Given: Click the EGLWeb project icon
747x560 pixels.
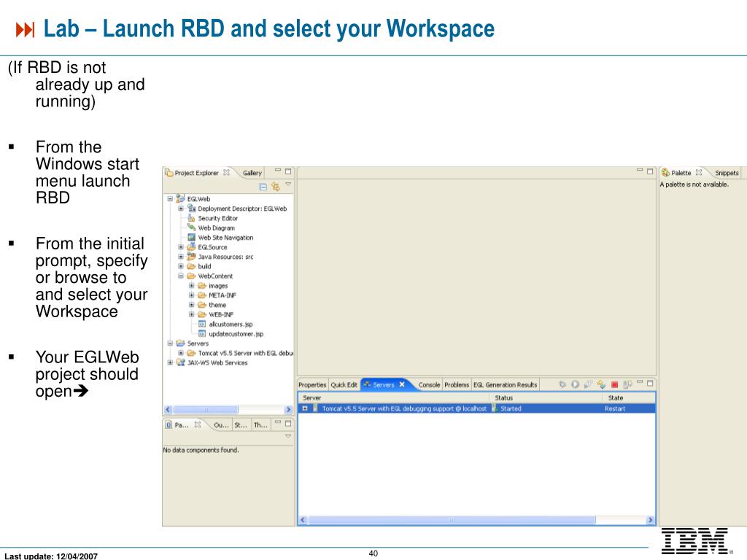Looking at the screenshot, I should (181, 198).
